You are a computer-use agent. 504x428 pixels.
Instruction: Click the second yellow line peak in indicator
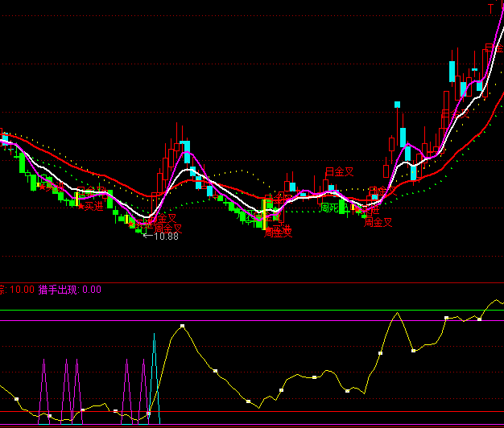click(396, 313)
